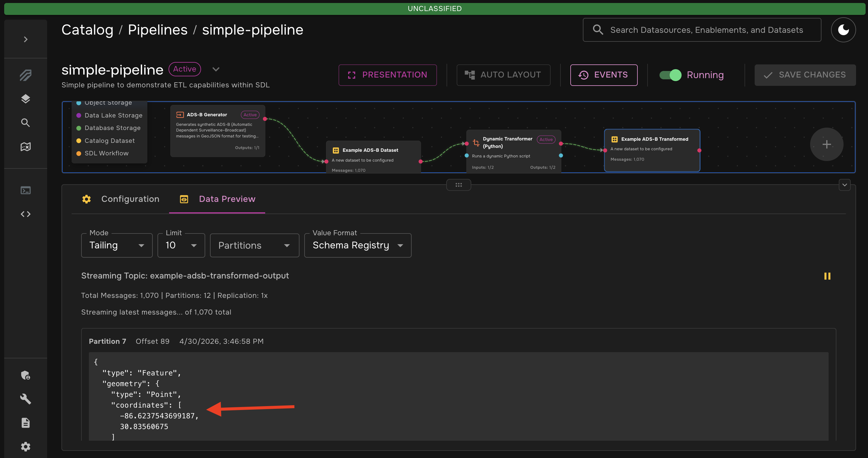
Task: Click the Streaming Topic heading text
Action: (185, 276)
